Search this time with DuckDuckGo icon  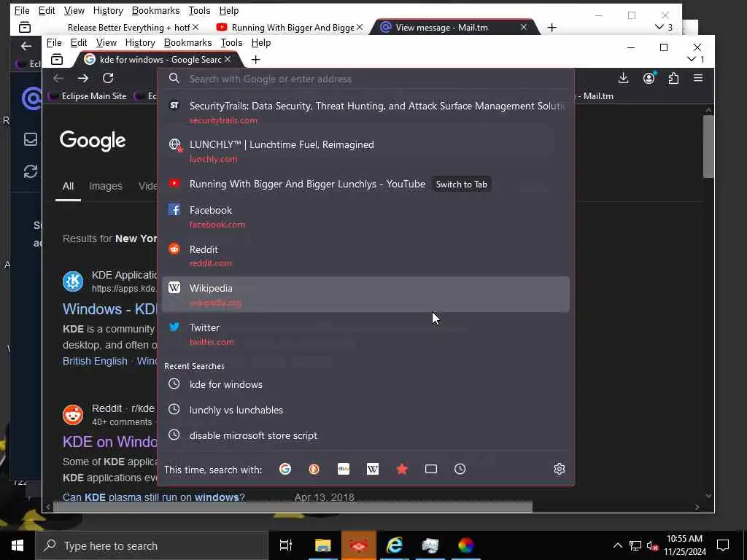click(314, 469)
